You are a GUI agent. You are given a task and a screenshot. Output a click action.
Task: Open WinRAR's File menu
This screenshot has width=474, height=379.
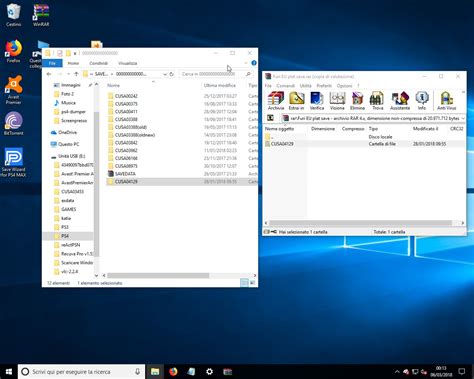click(268, 86)
